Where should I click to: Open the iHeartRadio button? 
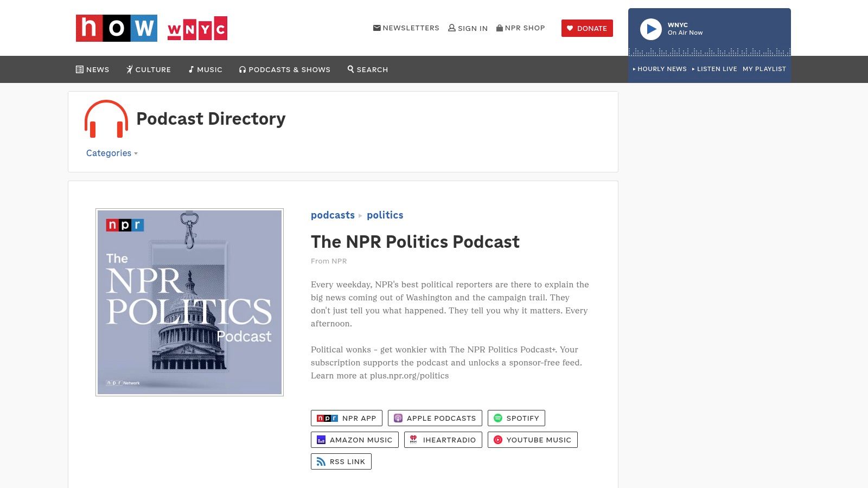[443, 440]
